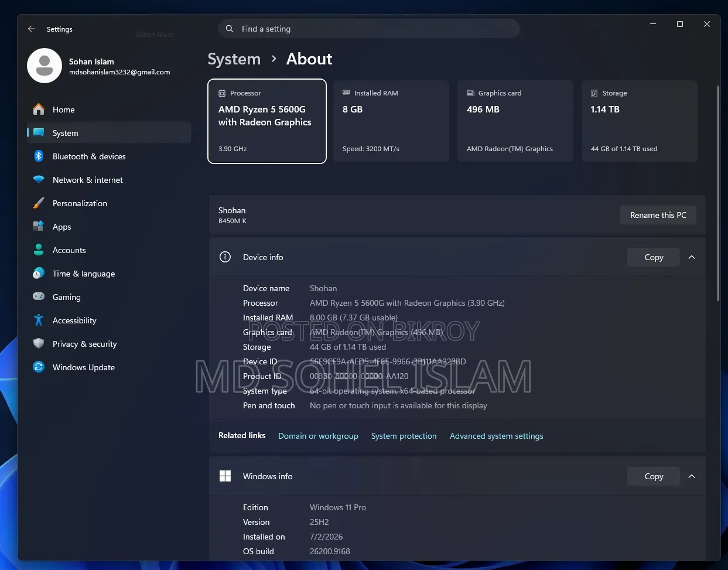Click the Bluetooth icon in sidebar

coord(39,156)
